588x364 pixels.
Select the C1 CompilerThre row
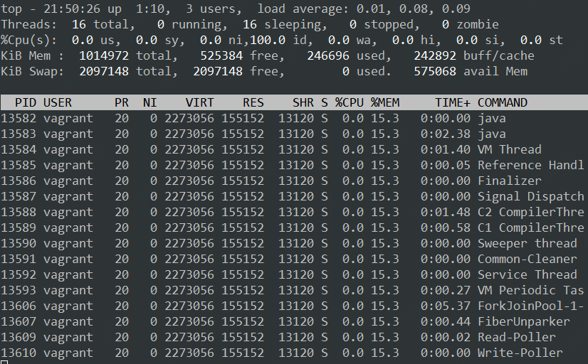tap(530, 227)
